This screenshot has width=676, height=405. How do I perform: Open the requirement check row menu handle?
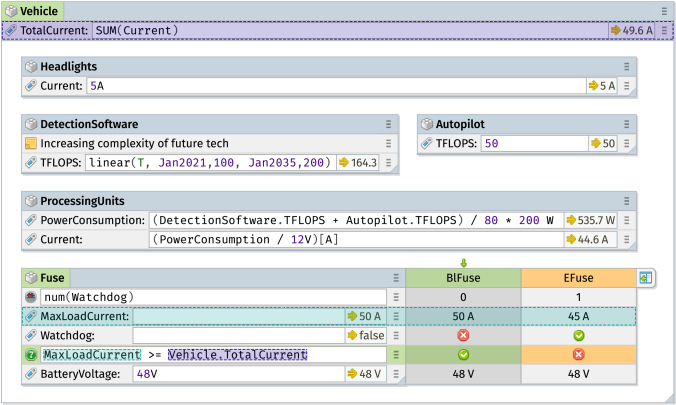[x=396, y=355]
